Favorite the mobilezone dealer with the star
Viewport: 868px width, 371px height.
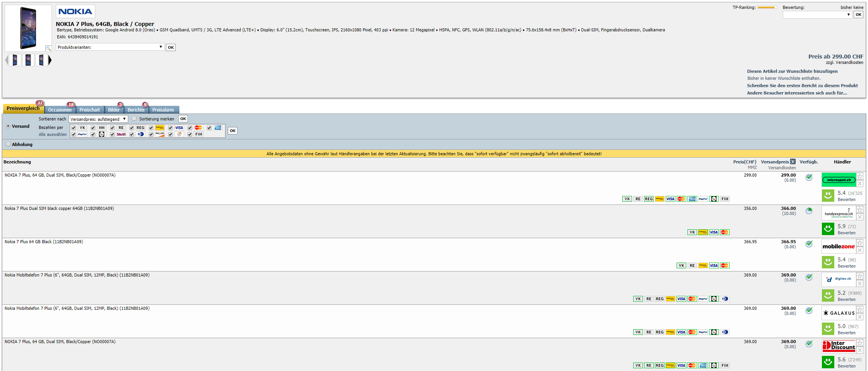(859, 243)
